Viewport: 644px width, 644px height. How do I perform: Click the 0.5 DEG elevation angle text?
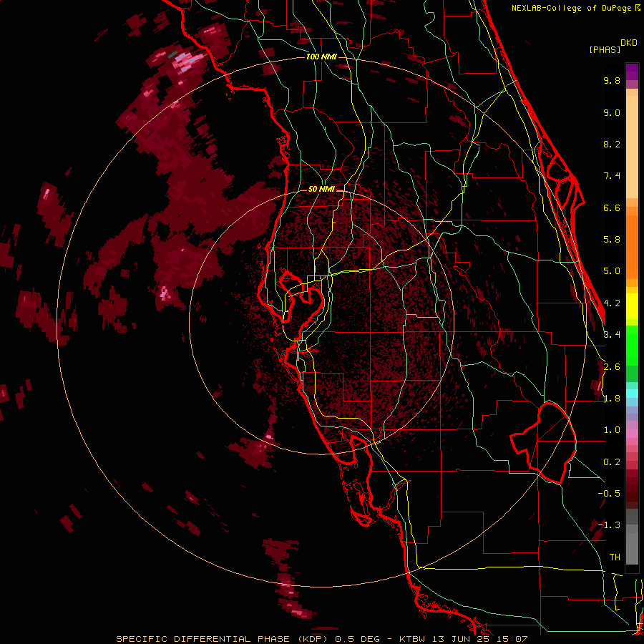tap(358, 639)
